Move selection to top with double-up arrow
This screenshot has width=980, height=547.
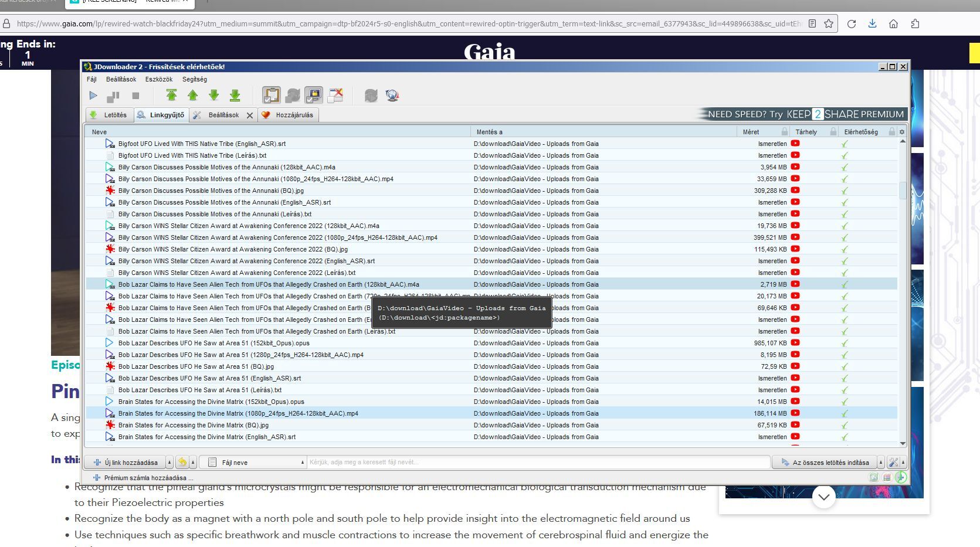(171, 95)
